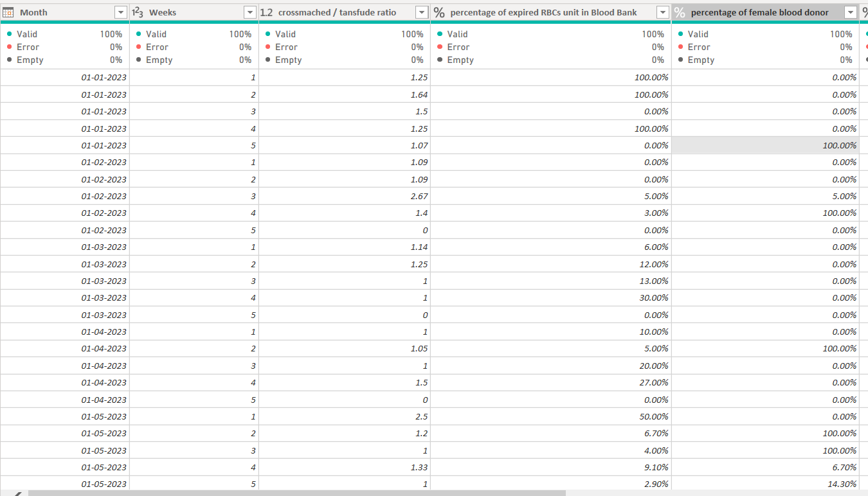Select the 1.33 ratio cell
The image size is (868, 496).
click(x=345, y=467)
